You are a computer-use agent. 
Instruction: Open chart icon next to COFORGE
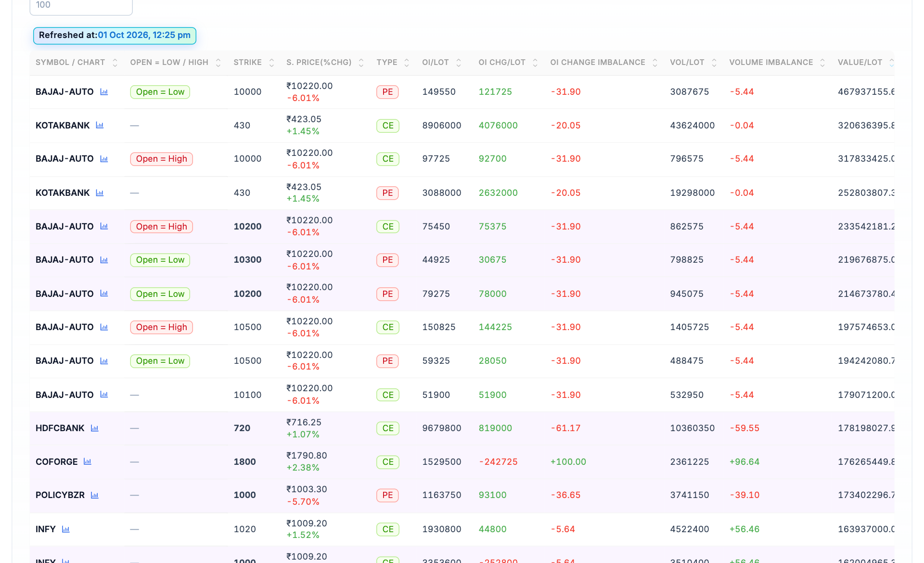[88, 461]
